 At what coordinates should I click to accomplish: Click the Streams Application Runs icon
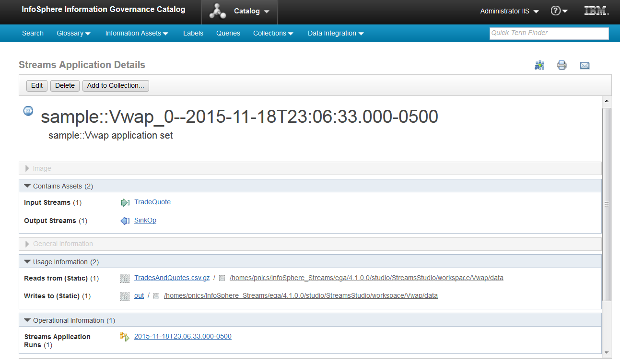tap(125, 337)
